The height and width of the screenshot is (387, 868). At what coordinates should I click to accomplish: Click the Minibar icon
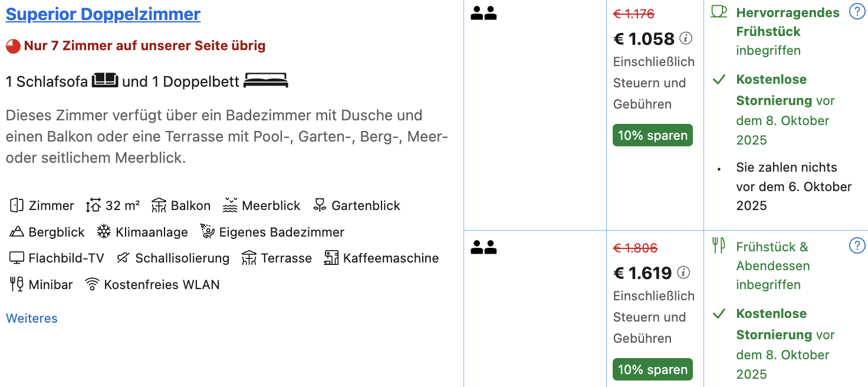(x=17, y=284)
